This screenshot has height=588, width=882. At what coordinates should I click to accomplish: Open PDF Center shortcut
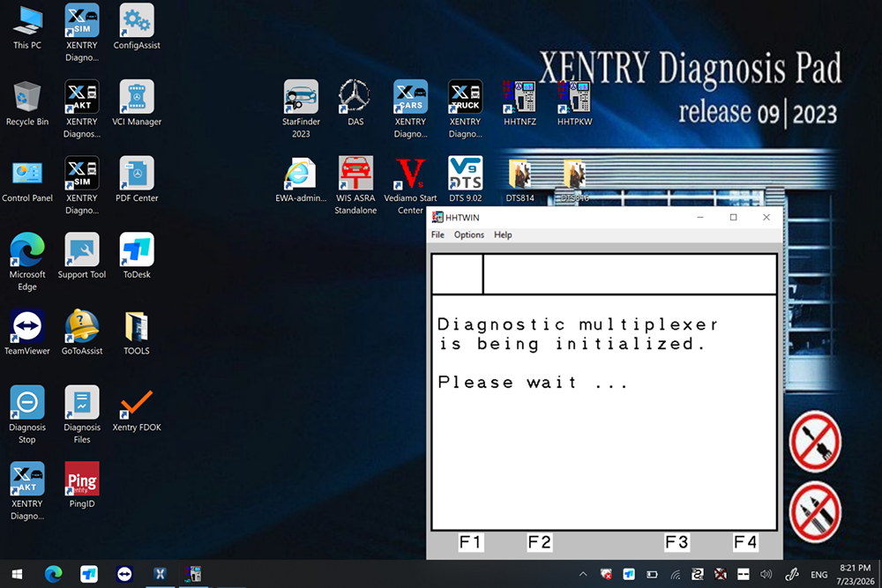coord(137,180)
